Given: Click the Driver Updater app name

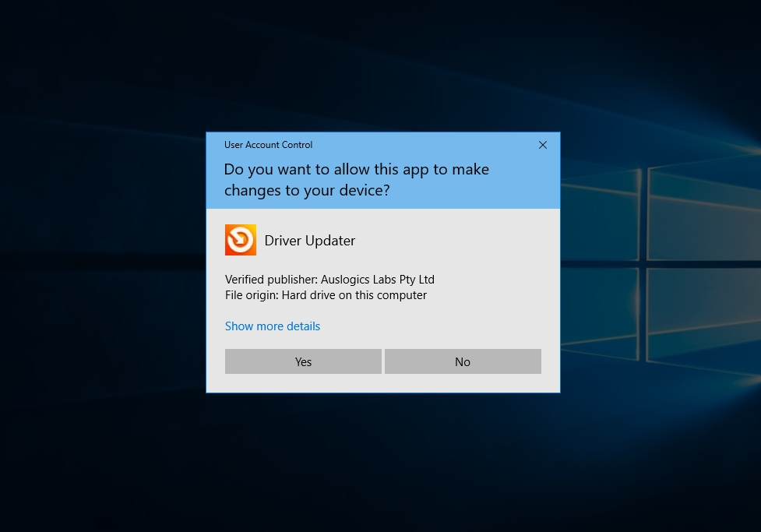Looking at the screenshot, I should click(310, 241).
